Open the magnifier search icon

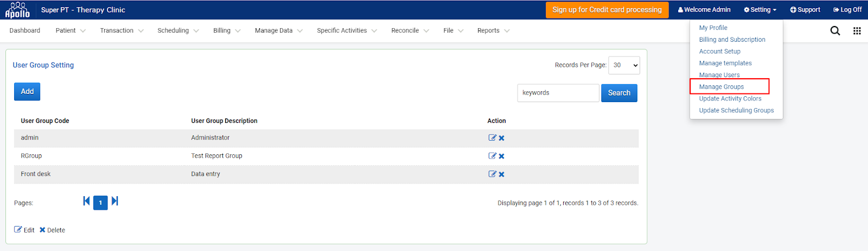[x=835, y=31]
